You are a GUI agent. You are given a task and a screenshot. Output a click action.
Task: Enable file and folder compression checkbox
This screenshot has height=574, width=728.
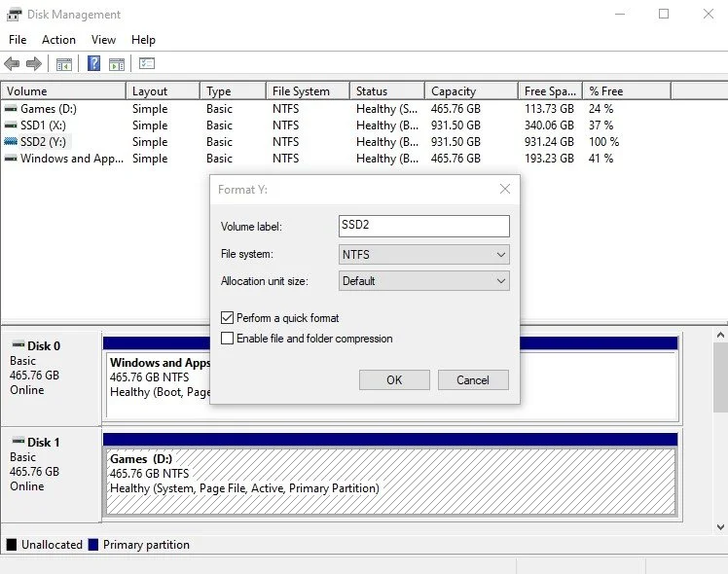227,339
